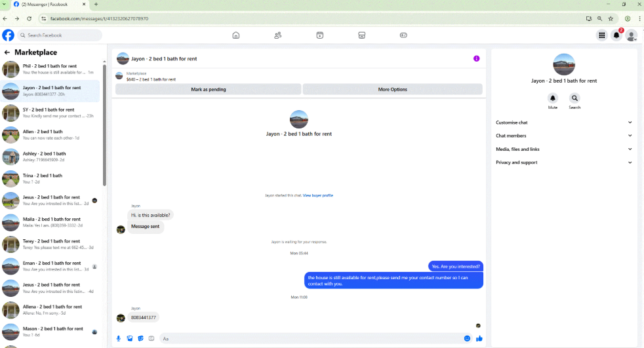
Task: Open the Marketplace icon in top navigation
Action: click(x=362, y=35)
